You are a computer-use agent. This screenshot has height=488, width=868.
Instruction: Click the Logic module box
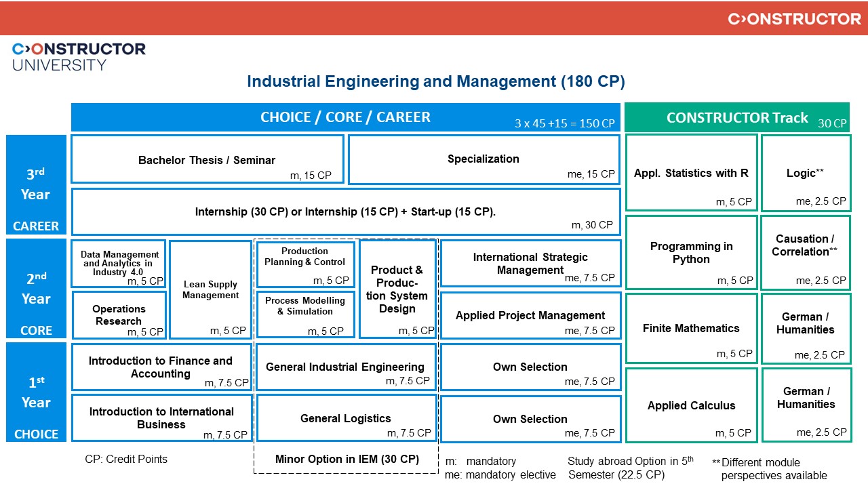click(x=806, y=173)
